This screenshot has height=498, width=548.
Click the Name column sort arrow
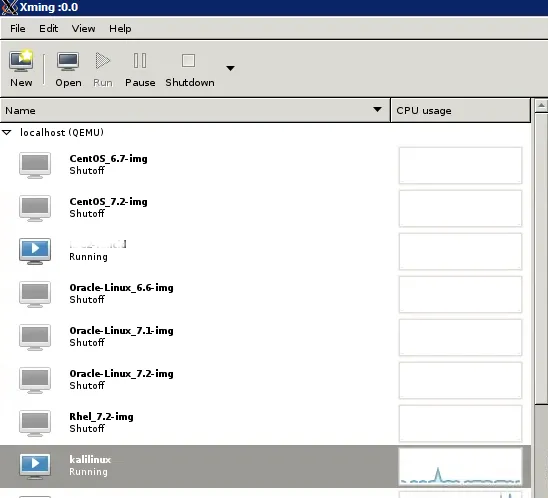pyautogui.click(x=377, y=110)
